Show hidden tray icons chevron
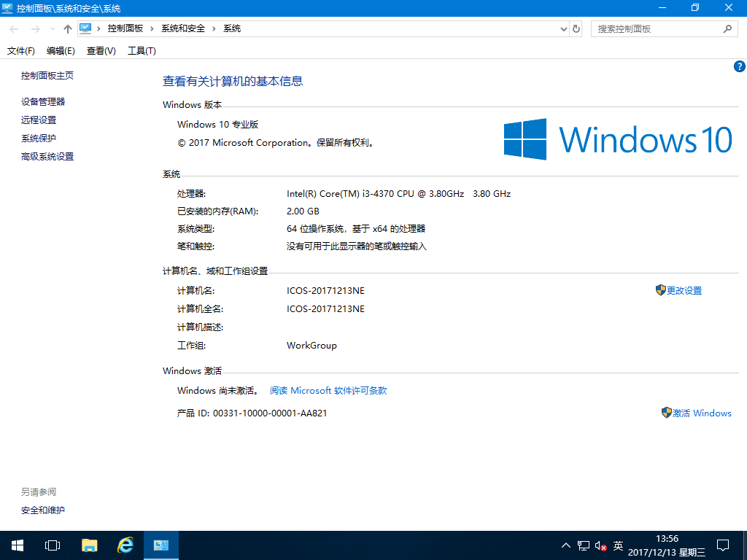747x560 pixels. coord(565,545)
